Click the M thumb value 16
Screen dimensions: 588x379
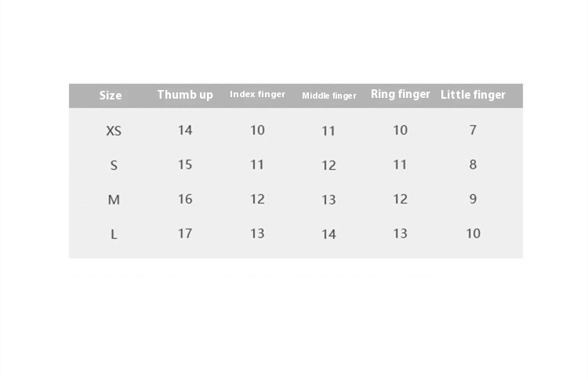click(185, 199)
